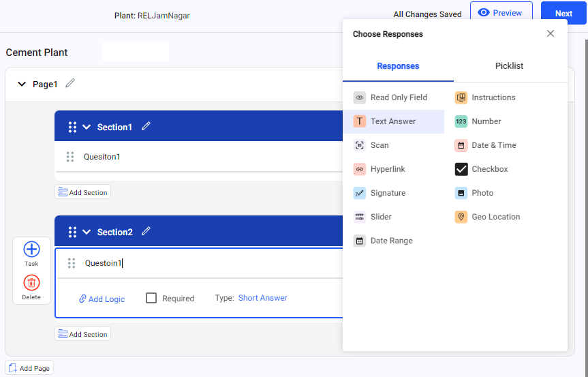
Task: Enable the Required checkbox
Action: tap(152, 298)
